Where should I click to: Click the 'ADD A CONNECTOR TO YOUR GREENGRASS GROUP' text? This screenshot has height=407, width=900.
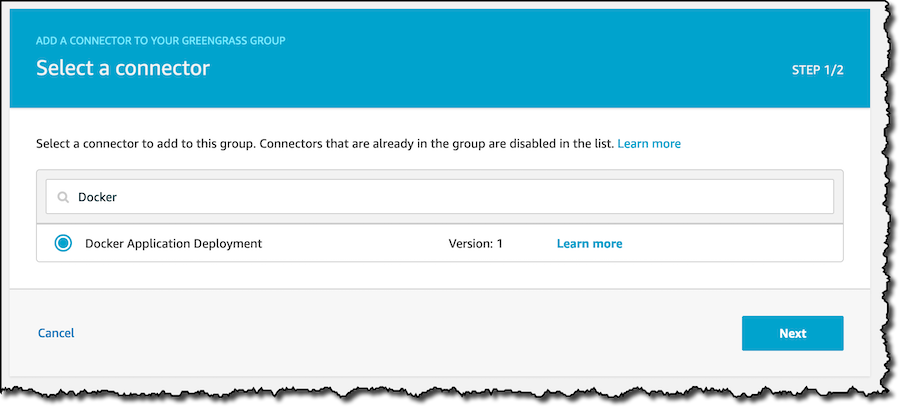(161, 41)
